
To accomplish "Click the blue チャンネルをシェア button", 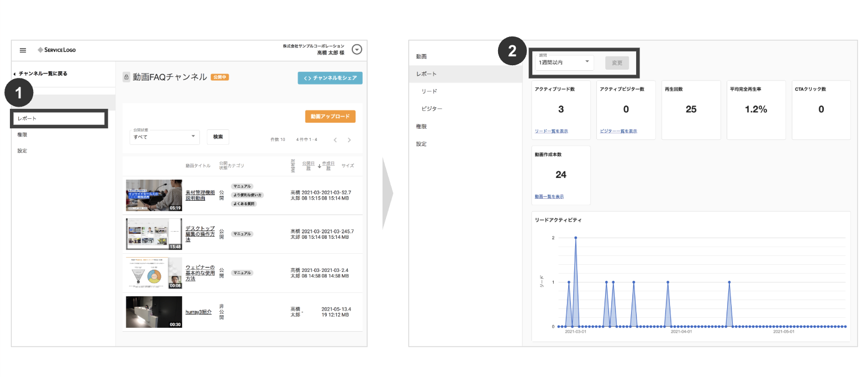I will 330,78.
